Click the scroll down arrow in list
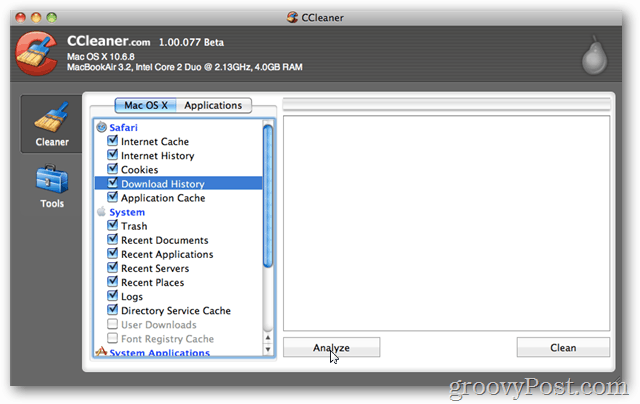This screenshot has width=640, height=404. (x=268, y=350)
